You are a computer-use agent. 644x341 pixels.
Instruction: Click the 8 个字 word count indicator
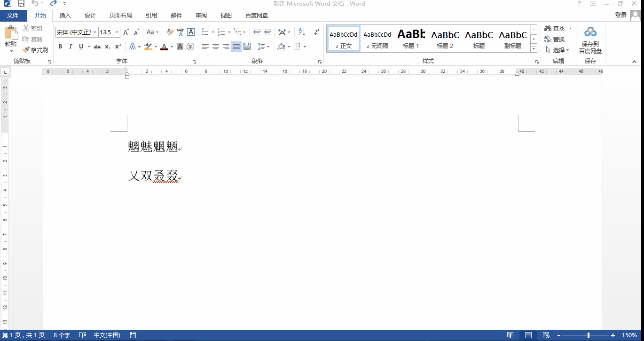point(62,335)
